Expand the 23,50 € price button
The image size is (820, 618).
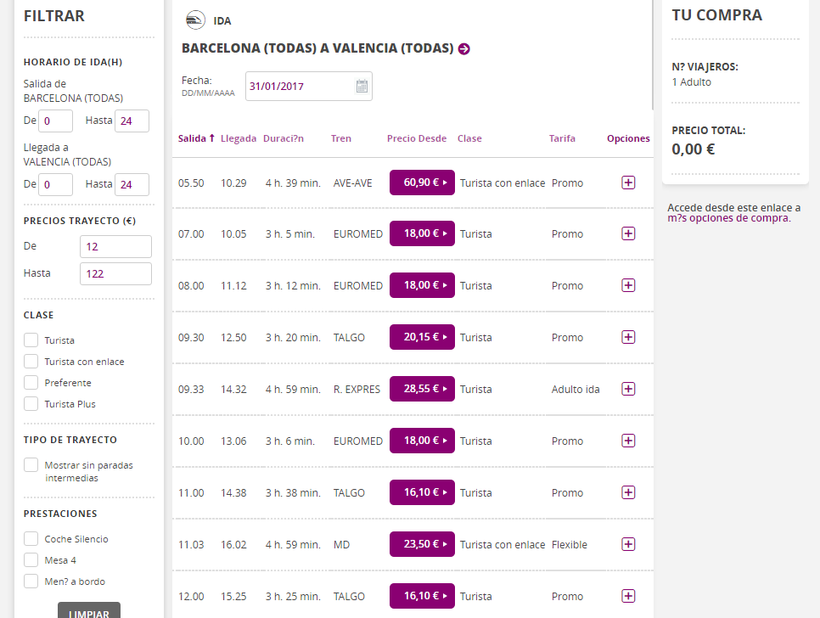(422, 544)
